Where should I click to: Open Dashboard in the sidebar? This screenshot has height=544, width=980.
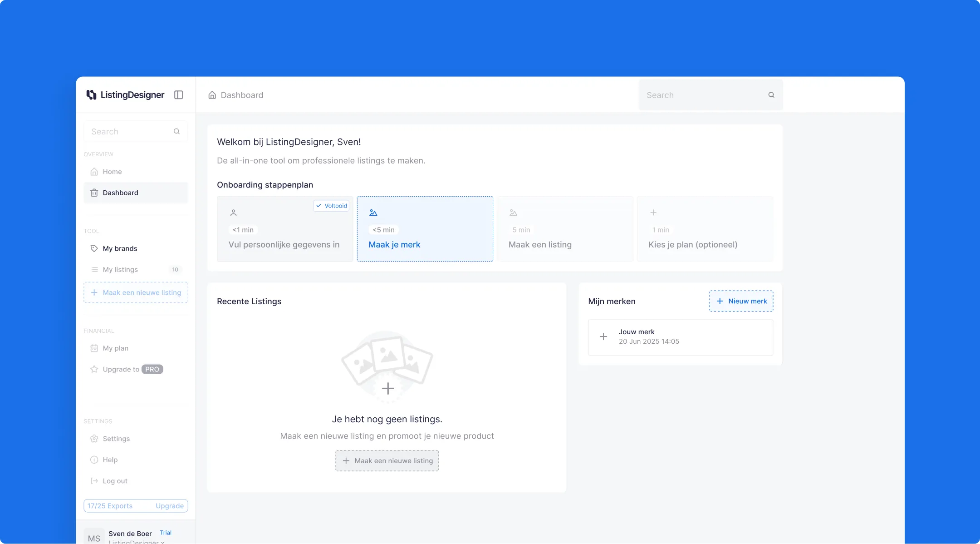click(136, 193)
